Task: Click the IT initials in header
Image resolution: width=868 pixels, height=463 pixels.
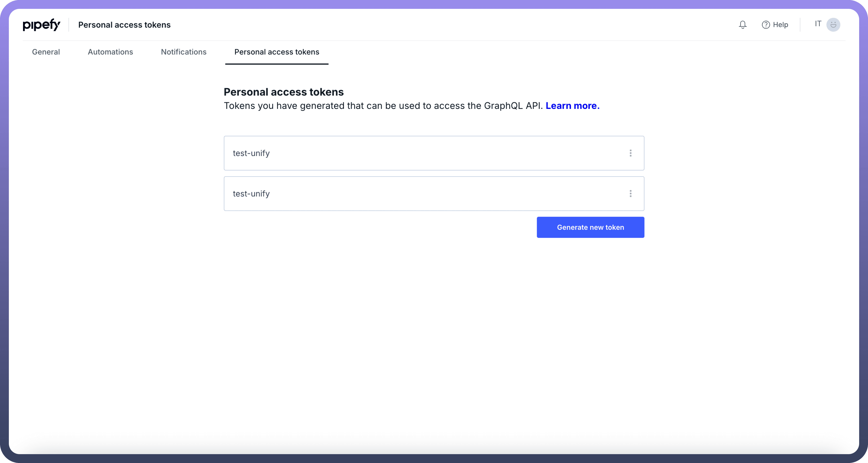Action: tap(818, 24)
